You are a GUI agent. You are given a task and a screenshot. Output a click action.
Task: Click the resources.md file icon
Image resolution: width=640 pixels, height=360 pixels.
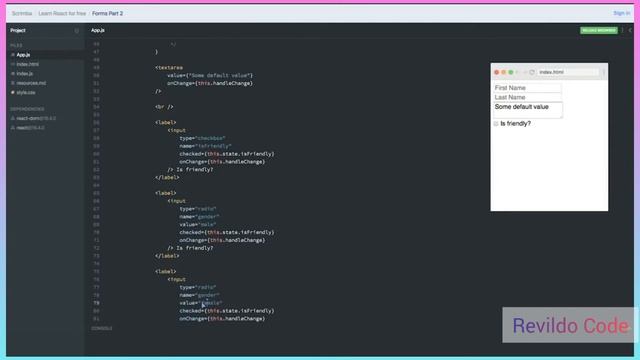coord(13,83)
